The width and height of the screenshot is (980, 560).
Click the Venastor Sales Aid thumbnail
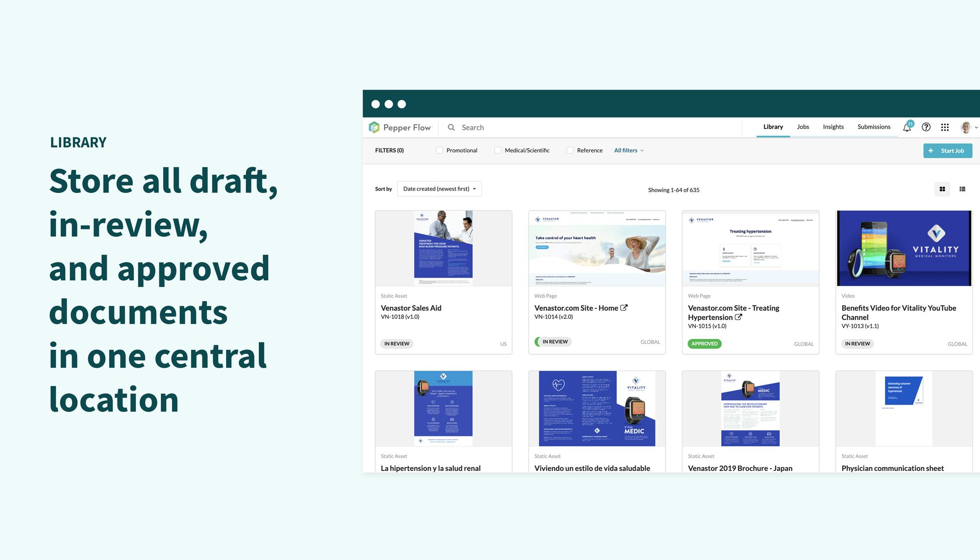(443, 248)
